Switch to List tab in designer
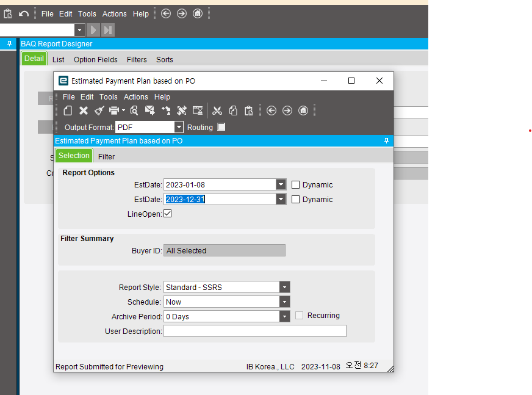This screenshot has width=532, height=395. point(59,60)
